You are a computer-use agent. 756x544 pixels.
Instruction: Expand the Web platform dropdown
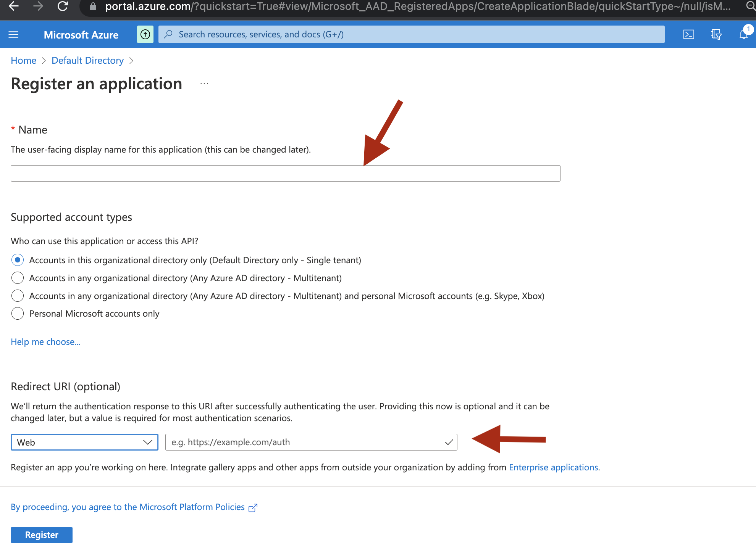pyautogui.click(x=84, y=442)
